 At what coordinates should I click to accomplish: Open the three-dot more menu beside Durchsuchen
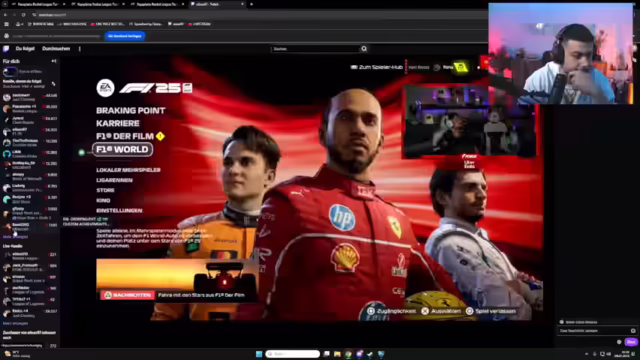click(80, 49)
